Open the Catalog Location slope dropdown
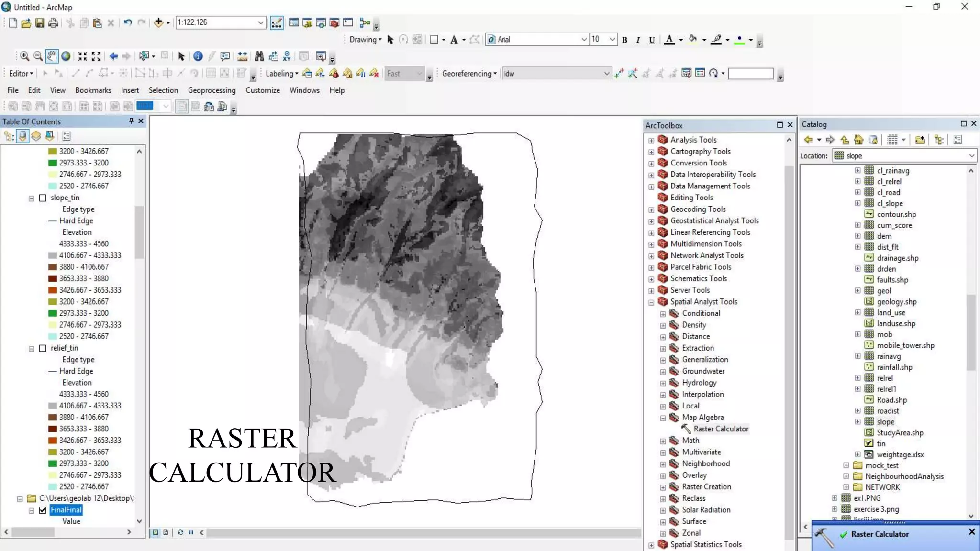The width and height of the screenshot is (980, 551). pos(971,156)
